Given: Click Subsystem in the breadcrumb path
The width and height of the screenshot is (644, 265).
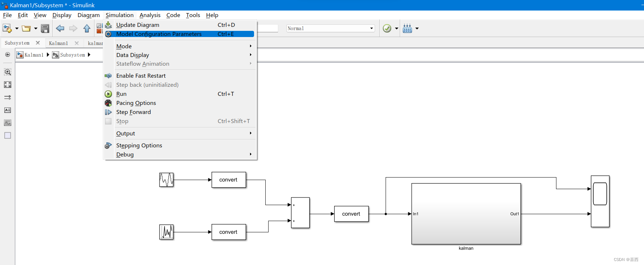Looking at the screenshot, I should pos(73,55).
